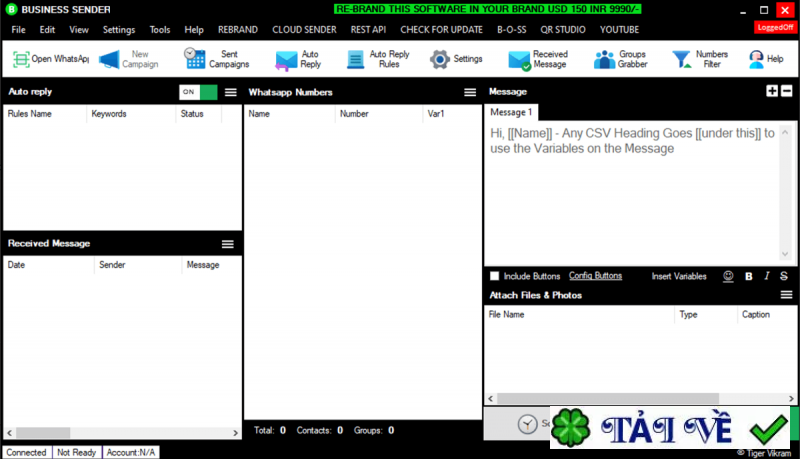Open the View menu
Image resolution: width=800 pixels, height=459 pixels.
79,30
